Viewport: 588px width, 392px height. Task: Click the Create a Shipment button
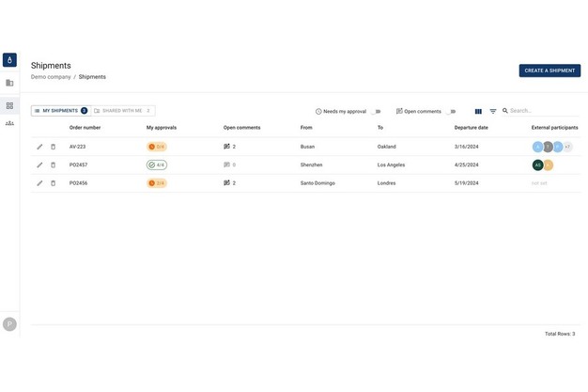(549, 71)
